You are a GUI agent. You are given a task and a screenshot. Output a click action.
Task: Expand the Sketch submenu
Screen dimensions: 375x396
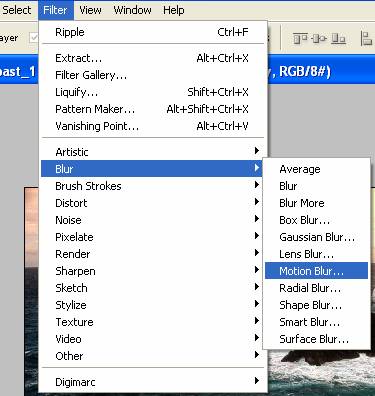(x=153, y=288)
